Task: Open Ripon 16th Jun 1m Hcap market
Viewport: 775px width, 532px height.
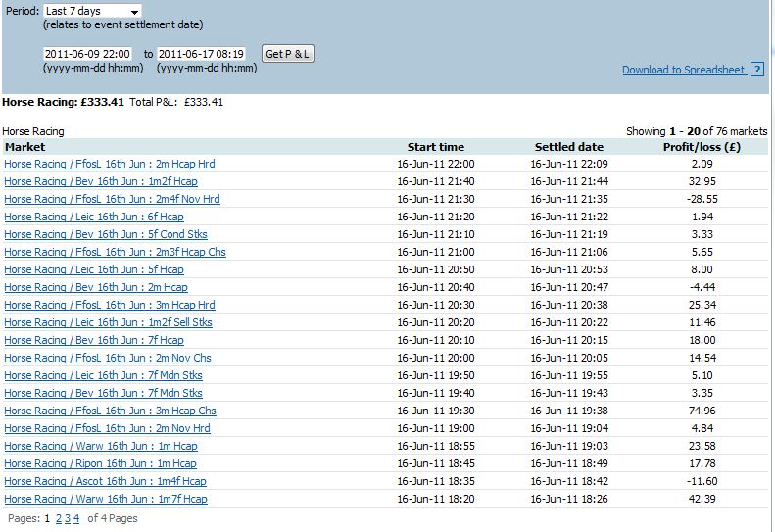Action: coord(100,463)
